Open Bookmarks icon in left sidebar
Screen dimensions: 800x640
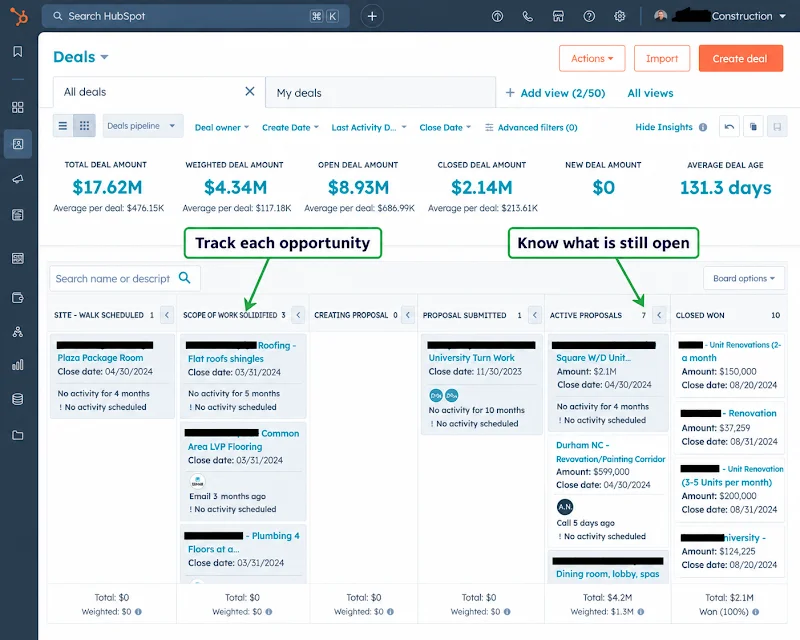18,52
